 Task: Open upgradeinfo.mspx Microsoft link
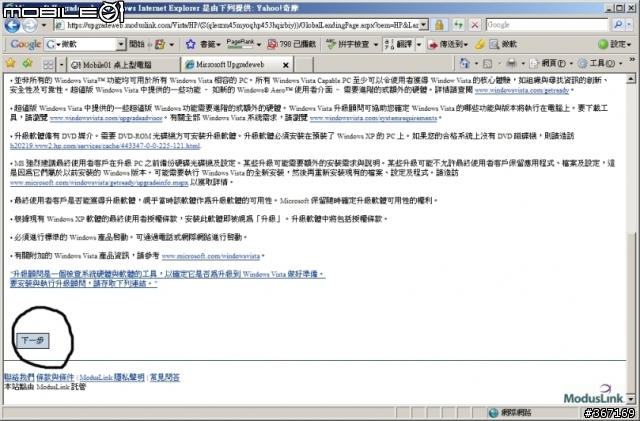point(99,183)
